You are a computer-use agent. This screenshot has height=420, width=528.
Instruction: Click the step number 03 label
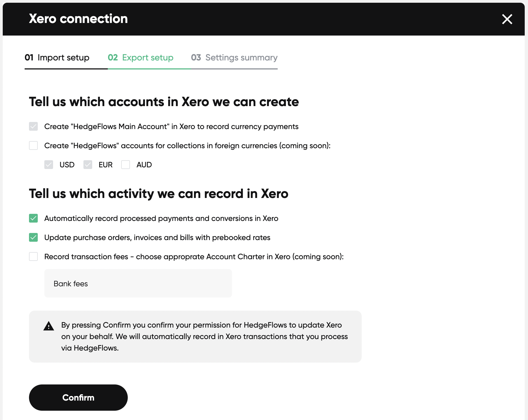[196, 57]
